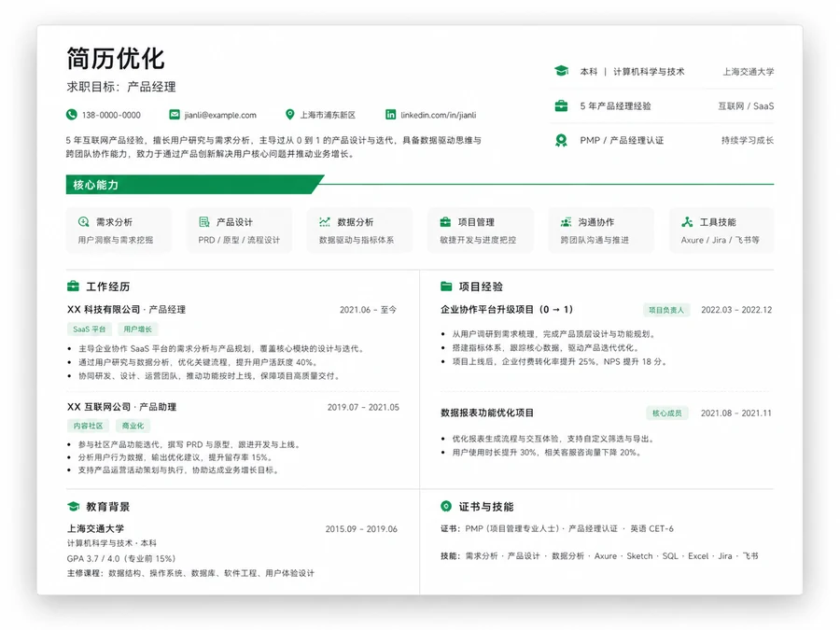This screenshot has height=630, width=840.
Task: Click the 内容社区 tag
Action: (x=88, y=426)
